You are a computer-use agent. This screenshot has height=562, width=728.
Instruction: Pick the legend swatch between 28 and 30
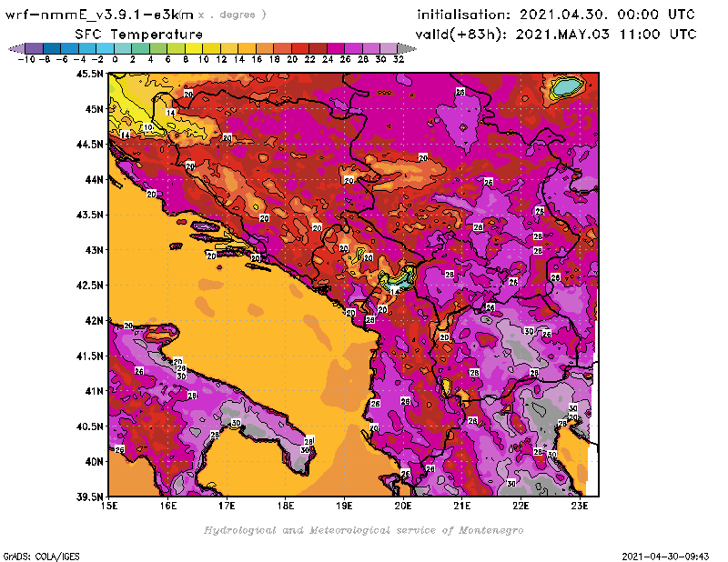(370, 48)
